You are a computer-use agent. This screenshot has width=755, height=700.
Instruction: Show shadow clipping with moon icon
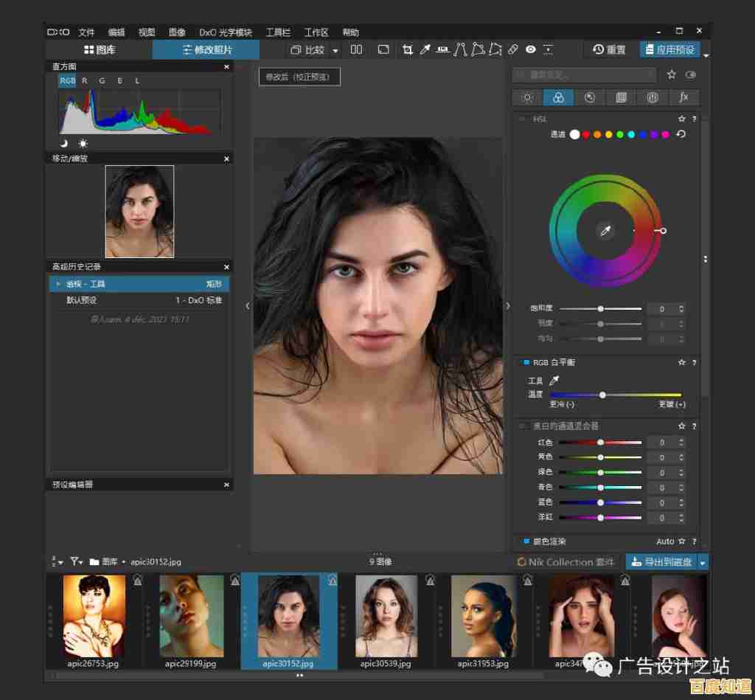[x=64, y=143]
